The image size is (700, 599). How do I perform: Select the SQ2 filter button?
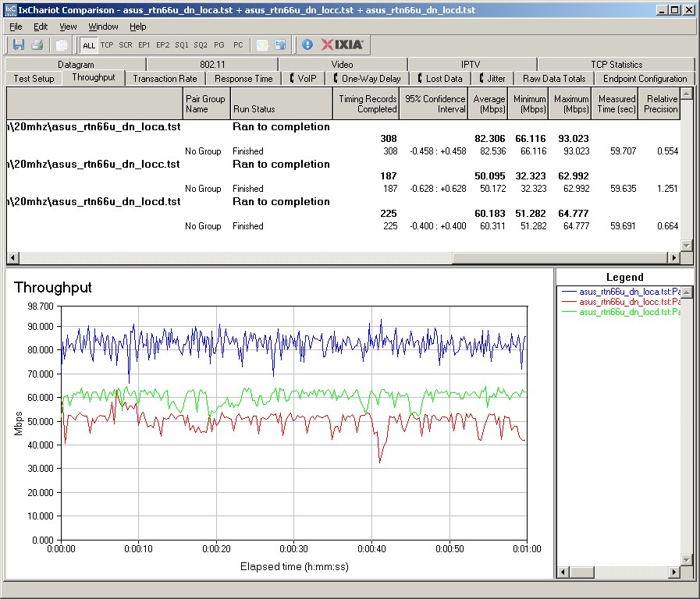pyautogui.click(x=200, y=45)
